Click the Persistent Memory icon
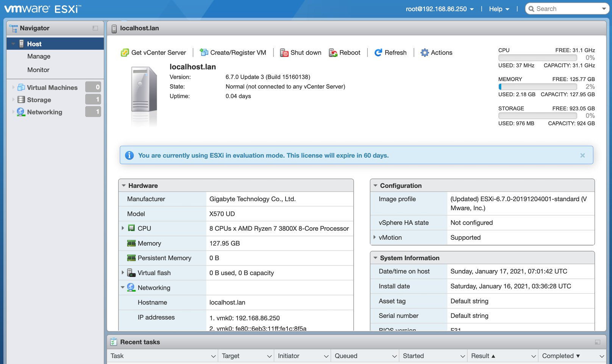The height and width of the screenshot is (364, 612). tap(131, 258)
